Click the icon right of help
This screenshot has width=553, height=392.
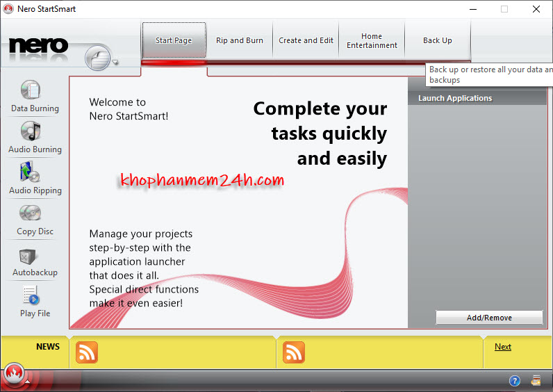(536, 380)
